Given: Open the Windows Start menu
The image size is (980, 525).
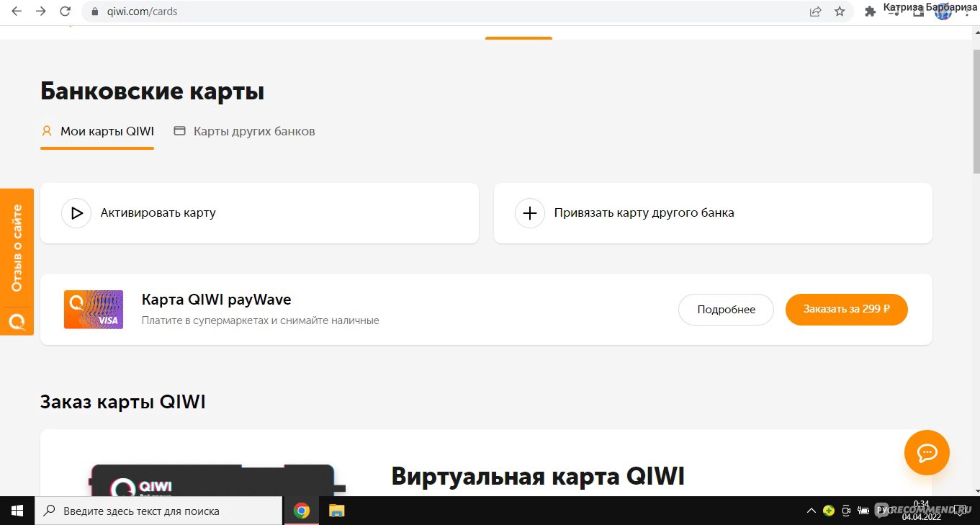Looking at the screenshot, I should (17, 511).
